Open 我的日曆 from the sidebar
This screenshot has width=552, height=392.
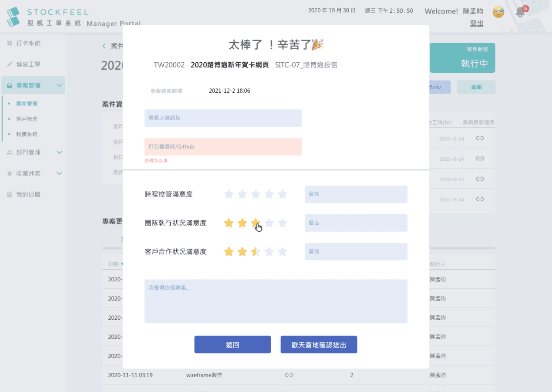(28, 195)
